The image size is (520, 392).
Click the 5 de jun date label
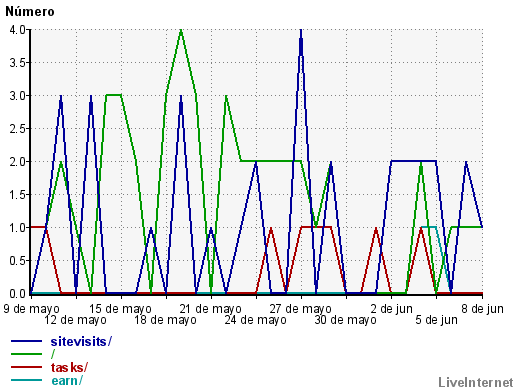tap(436, 320)
